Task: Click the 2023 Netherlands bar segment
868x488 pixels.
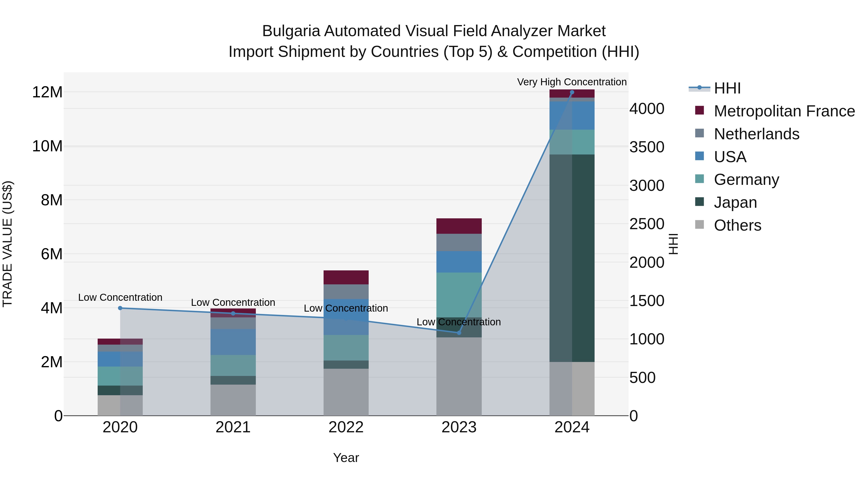Action: pos(459,242)
